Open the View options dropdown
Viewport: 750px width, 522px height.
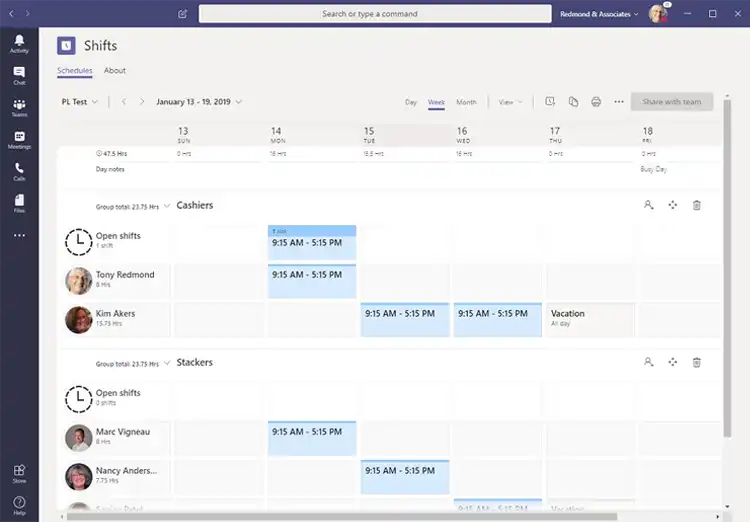tap(510, 102)
